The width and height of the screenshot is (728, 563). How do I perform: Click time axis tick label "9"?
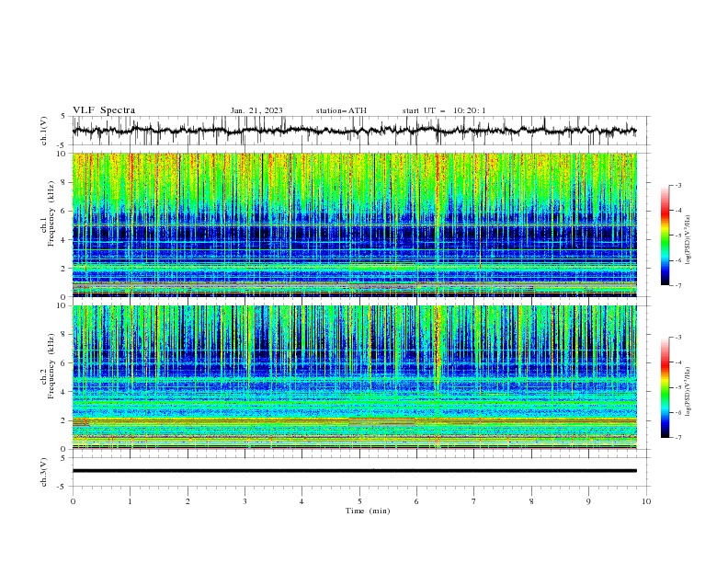pos(588,501)
